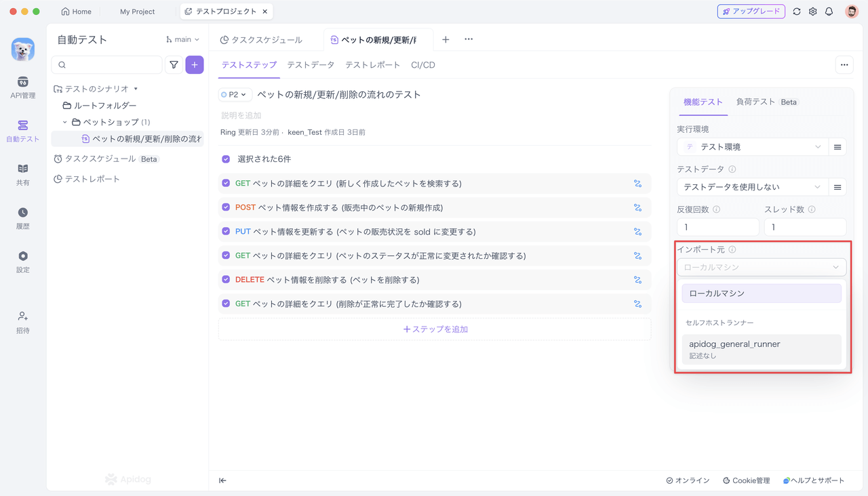Open the My Project tab
This screenshot has width=868, height=496.
click(138, 12)
